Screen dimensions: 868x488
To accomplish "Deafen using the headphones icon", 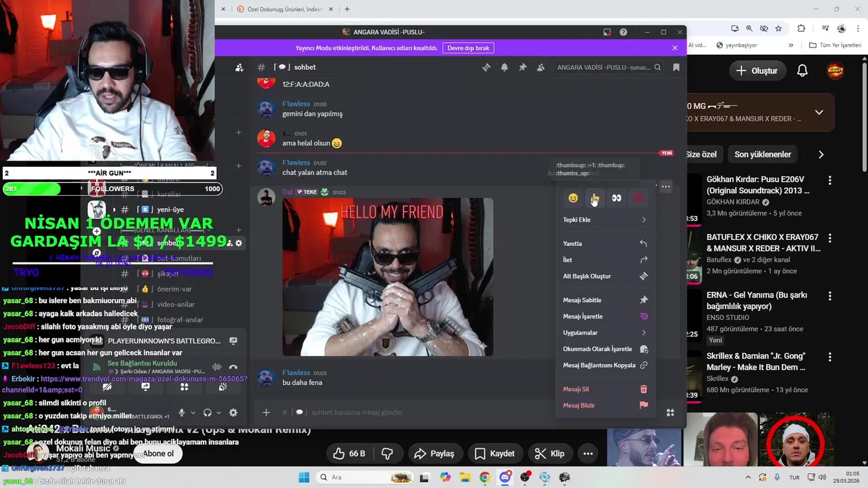I will [x=208, y=412].
